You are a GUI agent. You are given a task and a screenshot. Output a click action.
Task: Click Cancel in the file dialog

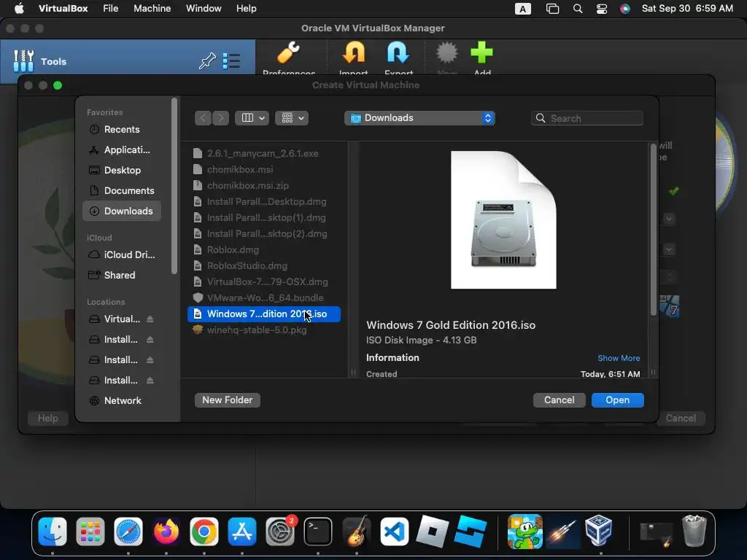click(560, 400)
